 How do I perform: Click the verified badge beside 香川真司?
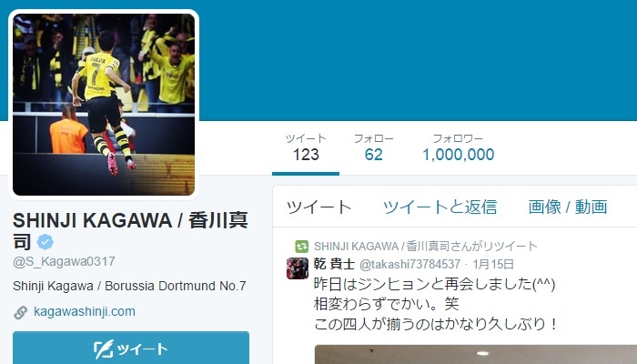tap(45, 242)
